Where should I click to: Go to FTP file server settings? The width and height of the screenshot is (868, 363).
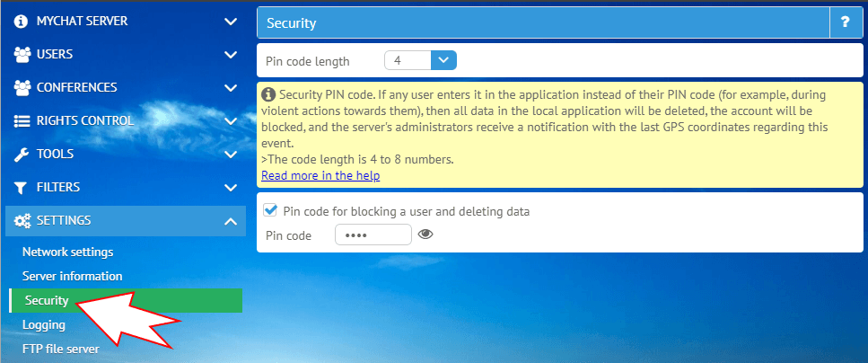point(60,348)
